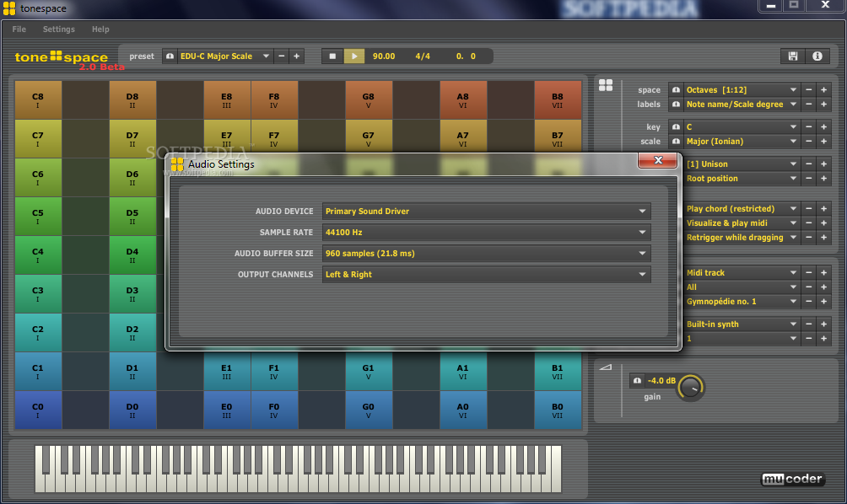Click the F1 note pad
The image size is (847, 504).
(x=274, y=371)
